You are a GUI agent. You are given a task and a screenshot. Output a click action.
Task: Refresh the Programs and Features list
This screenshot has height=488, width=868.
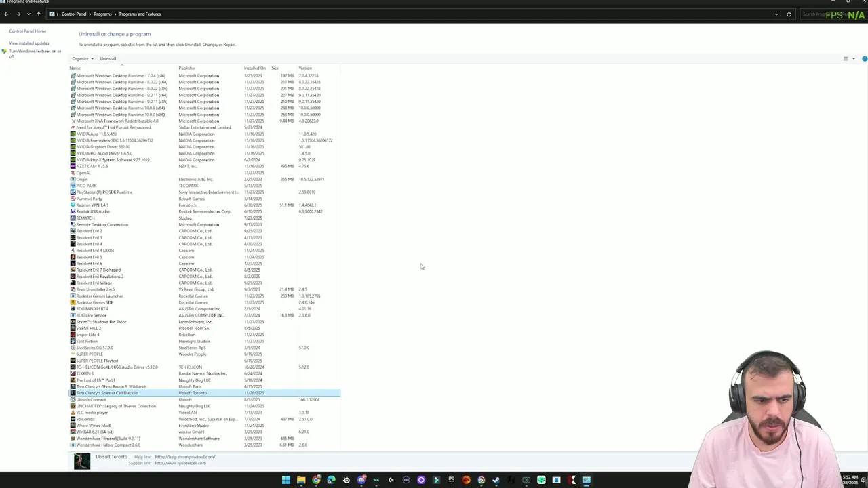pyautogui.click(x=789, y=14)
